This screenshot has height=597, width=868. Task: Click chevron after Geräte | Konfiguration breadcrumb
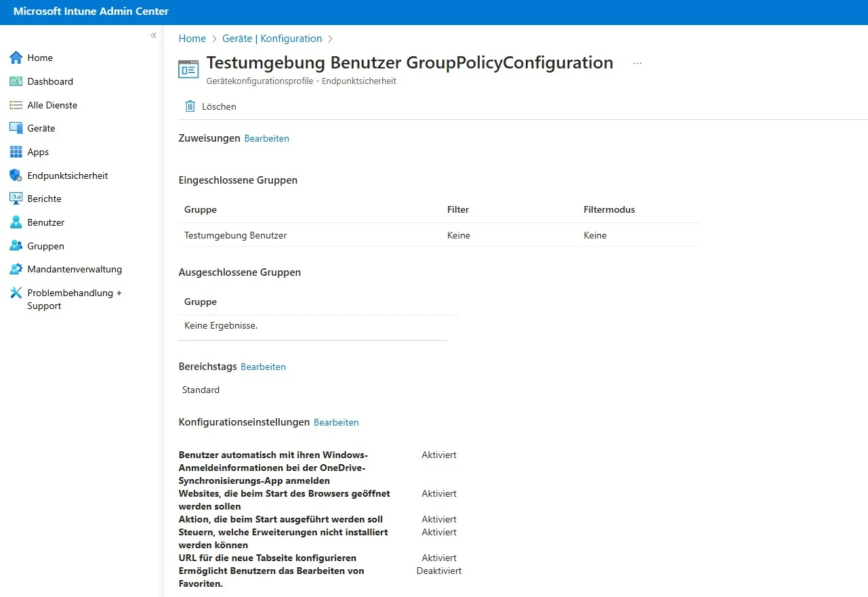[x=331, y=39]
